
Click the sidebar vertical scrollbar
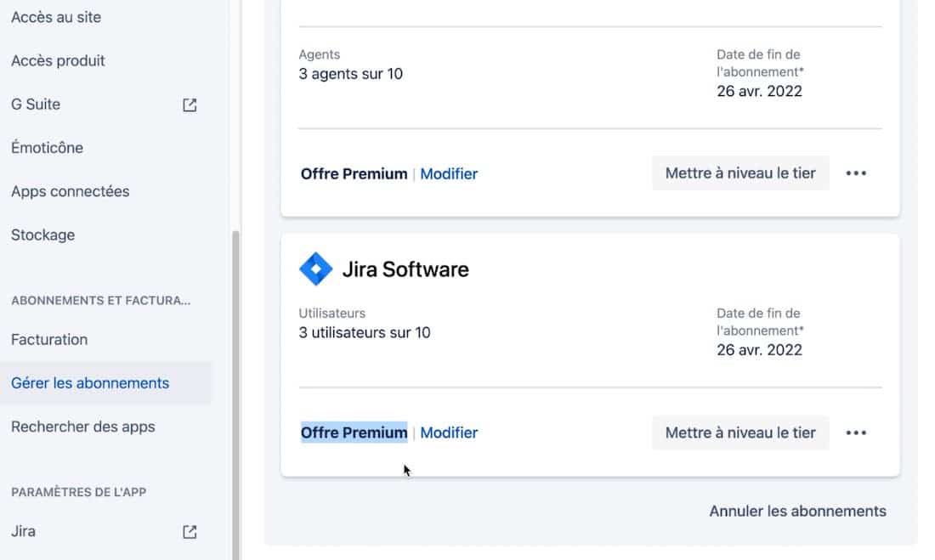tap(235, 395)
